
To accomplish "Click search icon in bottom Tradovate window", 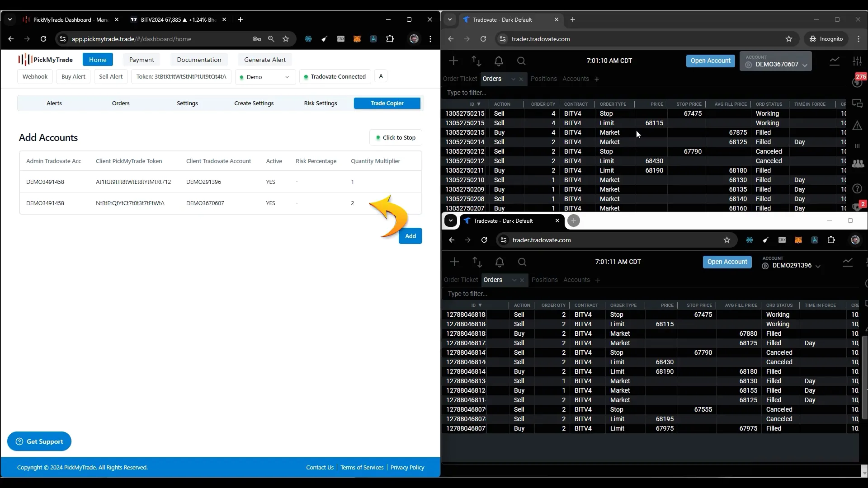I will point(522,262).
